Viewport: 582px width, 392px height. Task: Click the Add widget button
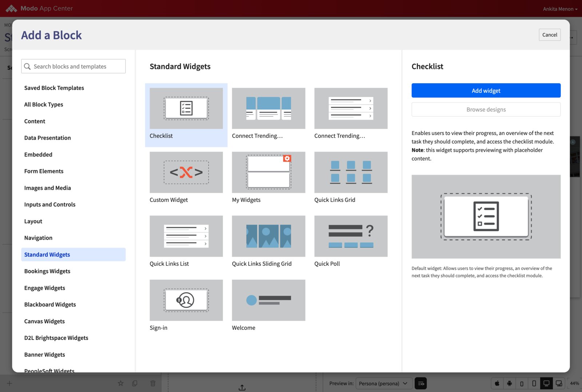coord(486,91)
